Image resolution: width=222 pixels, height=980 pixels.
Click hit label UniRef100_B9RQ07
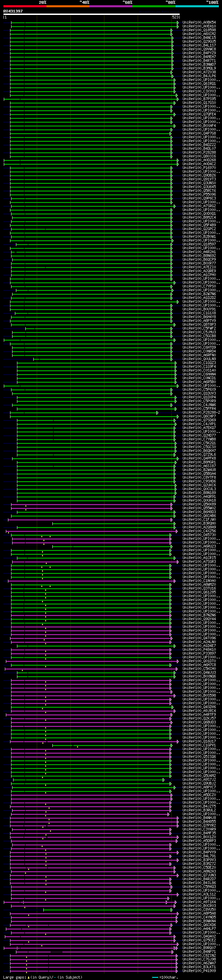(199, 948)
